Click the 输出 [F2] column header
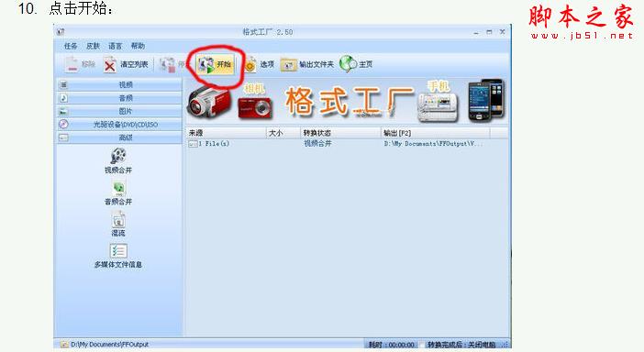Screen dimensions: 644x352 coord(436,133)
